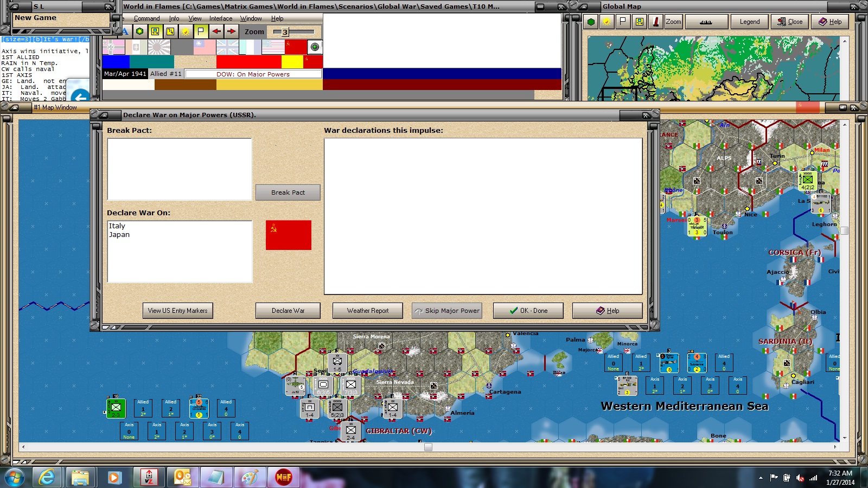The width and height of the screenshot is (868, 488).
Task: Click the red left arrow toolbar icon
Action: click(x=216, y=31)
